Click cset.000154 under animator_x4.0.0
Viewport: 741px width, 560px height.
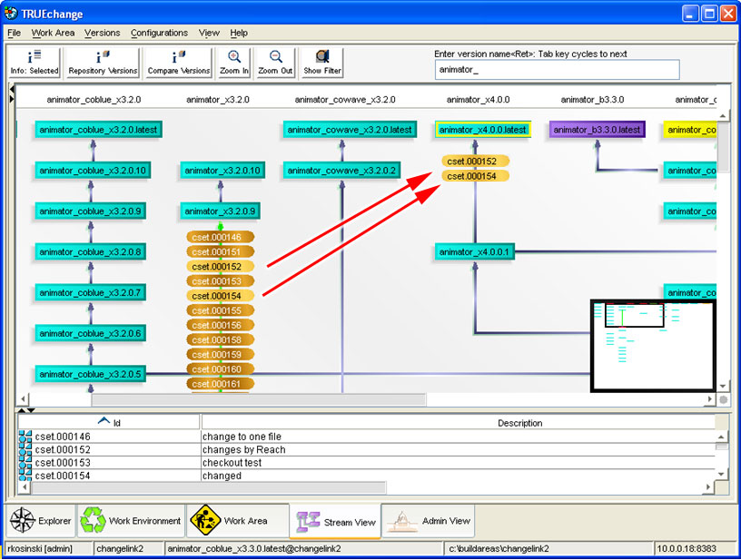(x=475, y=176)
